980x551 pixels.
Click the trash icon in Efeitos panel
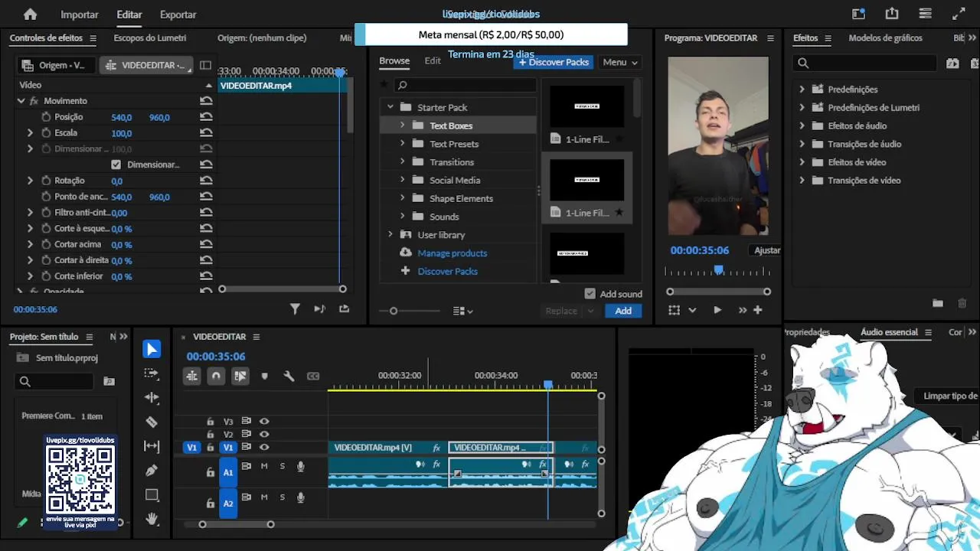point(962,303)
